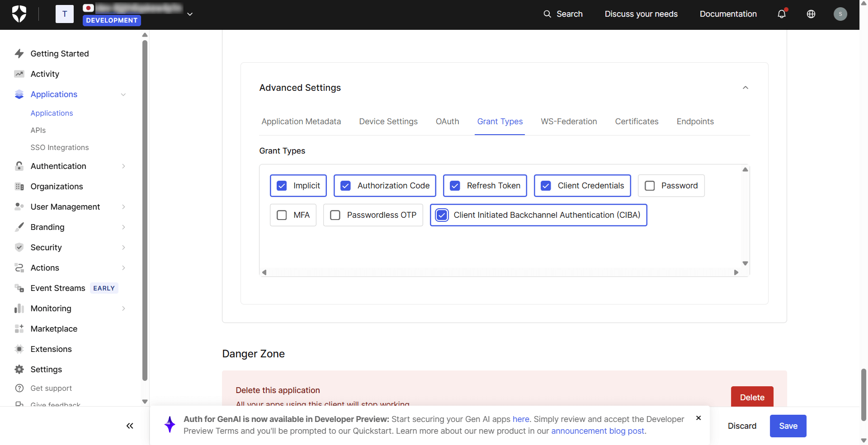Click the blue Save button

(788, 426)
